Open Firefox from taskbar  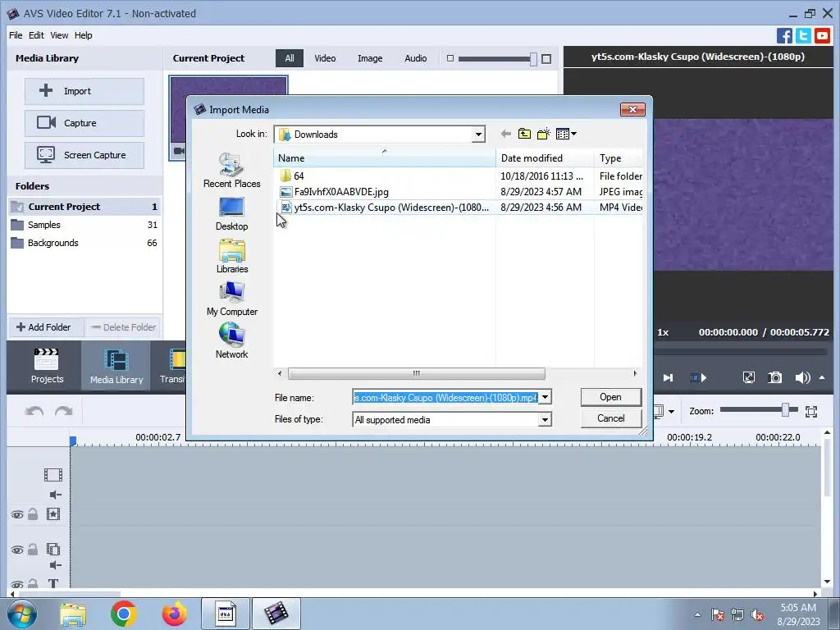coord(175,614)
